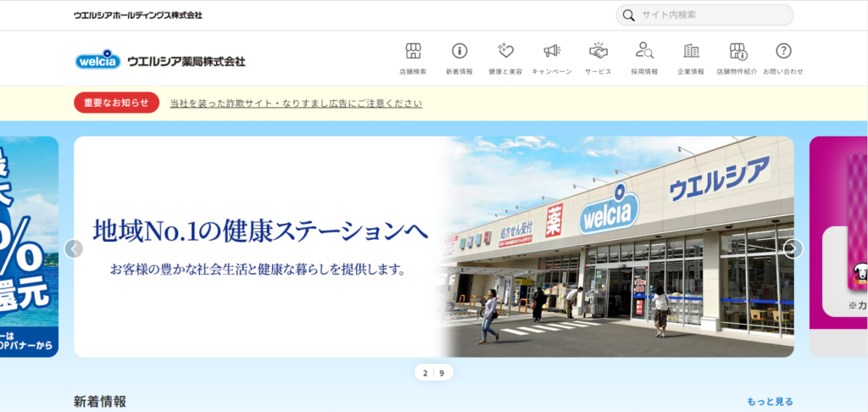Click the left partial 還元 campaign banner
The width and height of the screenshot is (868, 412).
pos(29,247)
